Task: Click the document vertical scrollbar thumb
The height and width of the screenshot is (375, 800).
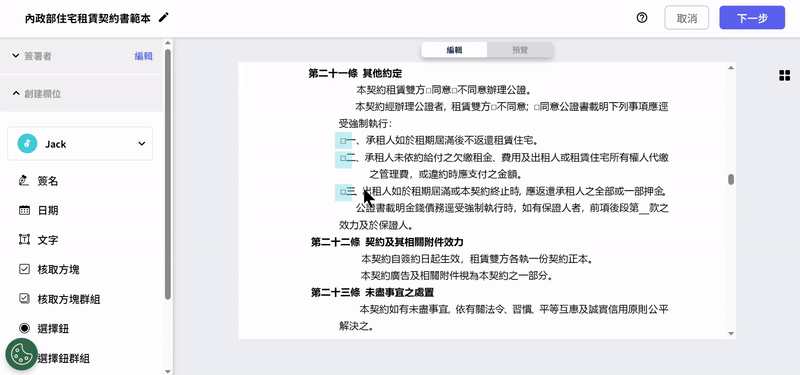Action: tap(731, 180)
